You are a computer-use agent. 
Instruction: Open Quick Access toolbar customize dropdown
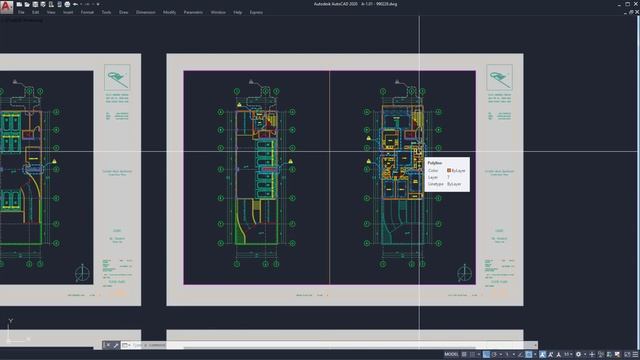(x=98, y=4)
